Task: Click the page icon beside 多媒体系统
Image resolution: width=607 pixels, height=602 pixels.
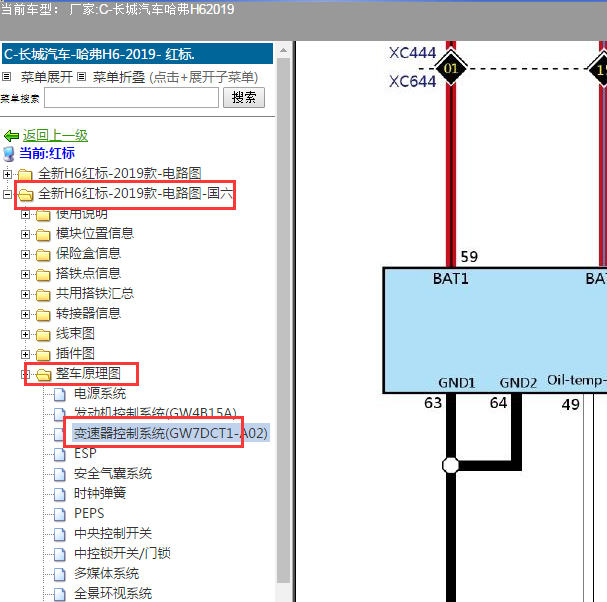Action: coord(60,575)
